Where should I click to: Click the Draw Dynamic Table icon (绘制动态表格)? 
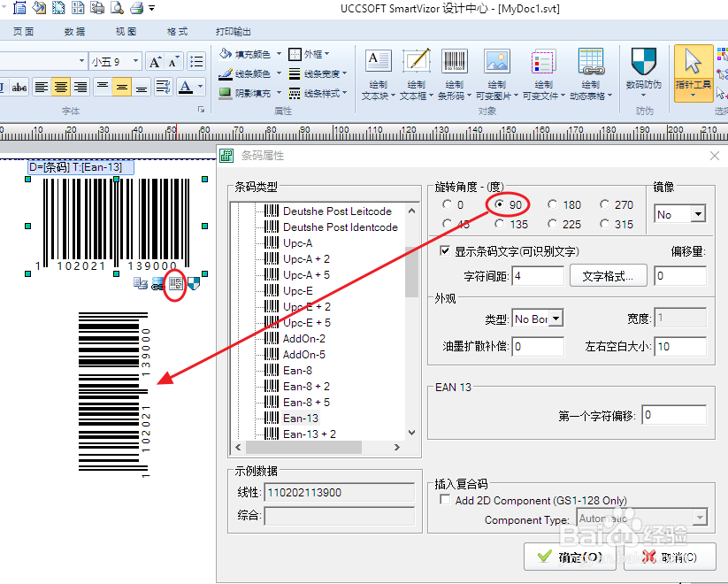point(591,61)
